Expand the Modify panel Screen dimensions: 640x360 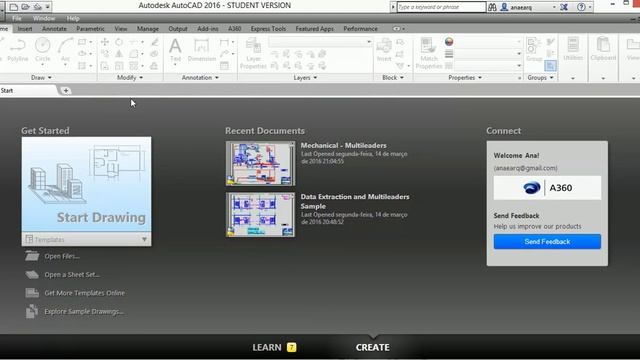130,78
